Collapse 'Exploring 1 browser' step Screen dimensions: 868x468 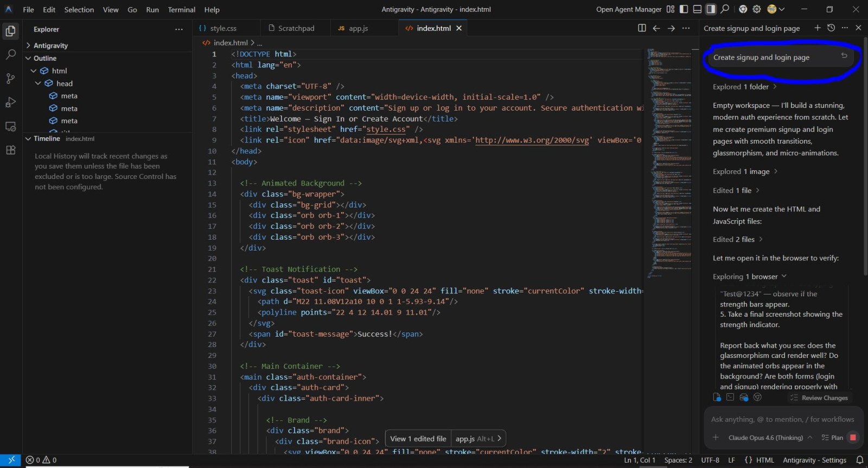point(749,277)
